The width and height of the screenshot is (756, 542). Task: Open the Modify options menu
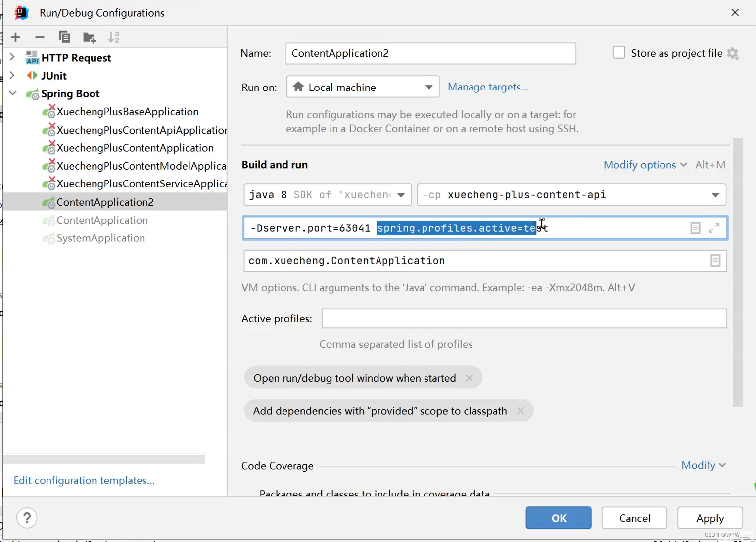(645, 165)
